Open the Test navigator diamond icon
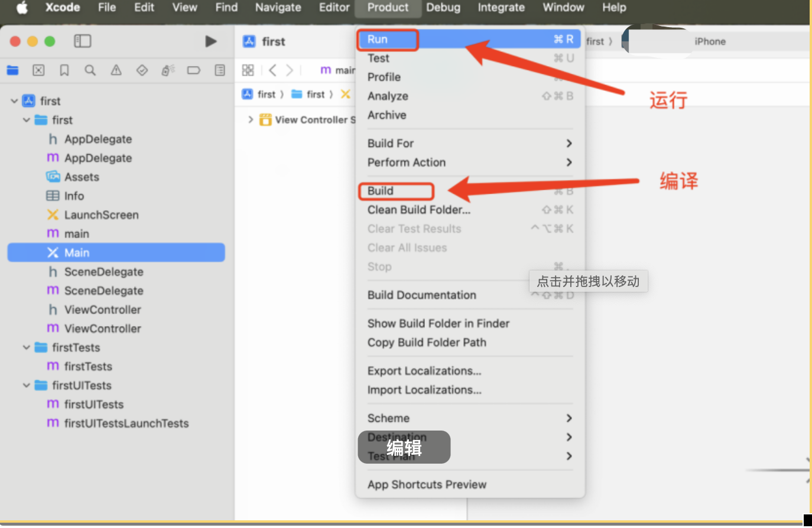 point(142,70)
